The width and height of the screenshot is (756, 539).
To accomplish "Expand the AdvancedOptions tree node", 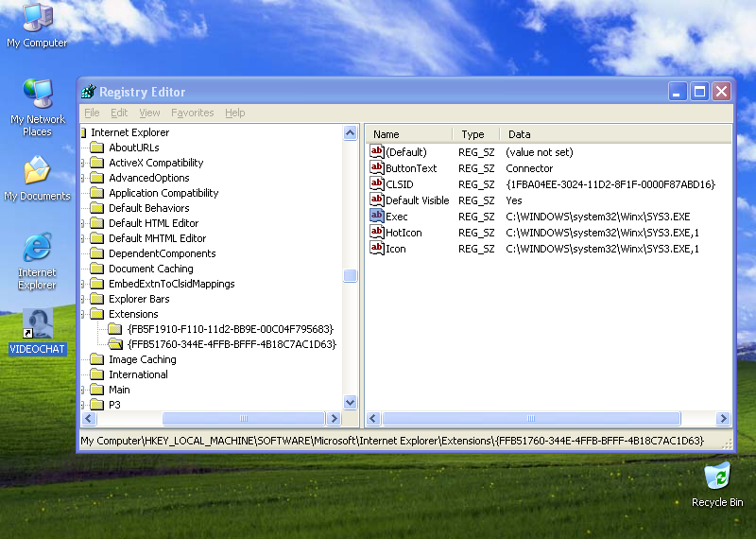I will tap(83, 178).
